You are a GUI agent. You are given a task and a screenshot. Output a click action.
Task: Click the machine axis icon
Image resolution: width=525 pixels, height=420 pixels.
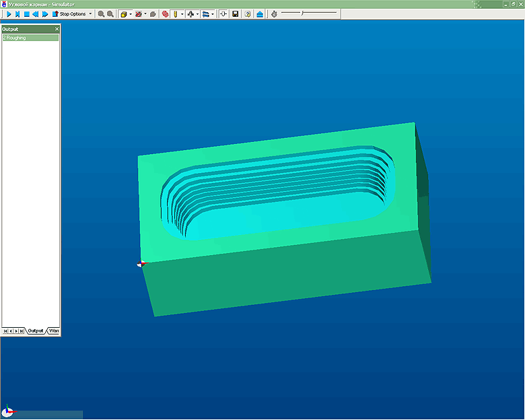click(x=191, y=14)
